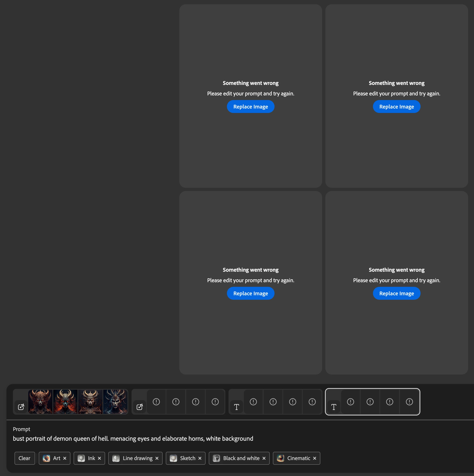Screen dimensions: 474x476
Task: Click the second history group's generate-similar icon
Action: tap(140, 407)
